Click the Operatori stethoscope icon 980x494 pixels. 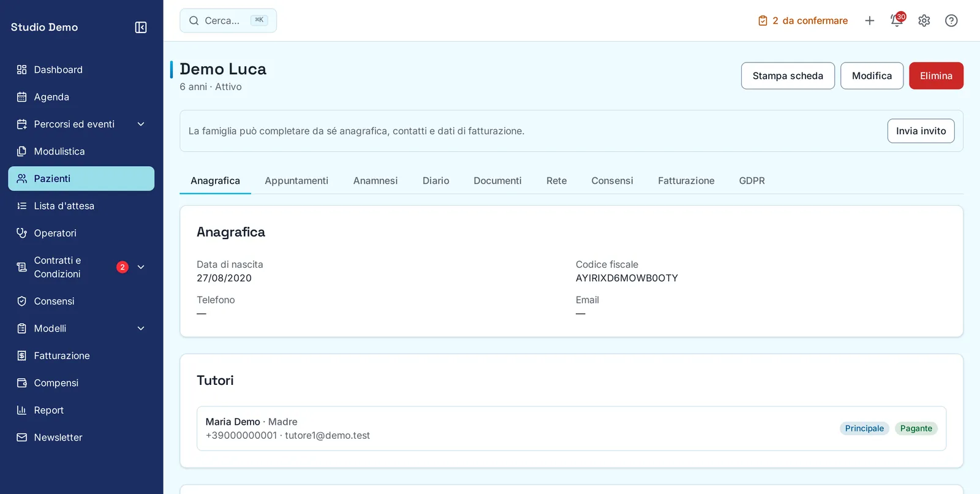[22, 233]
